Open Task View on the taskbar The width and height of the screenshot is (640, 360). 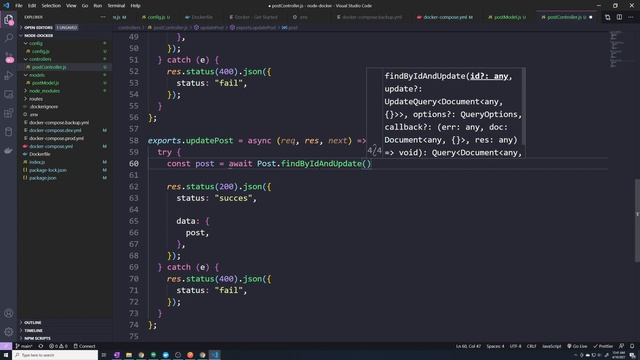[x=104, y=355]
